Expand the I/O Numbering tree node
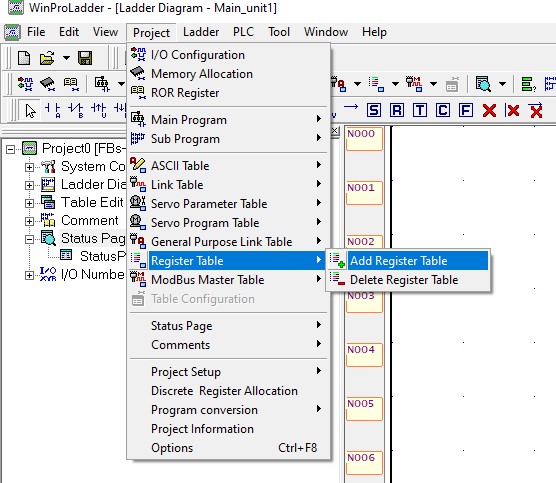 (29, 275)
